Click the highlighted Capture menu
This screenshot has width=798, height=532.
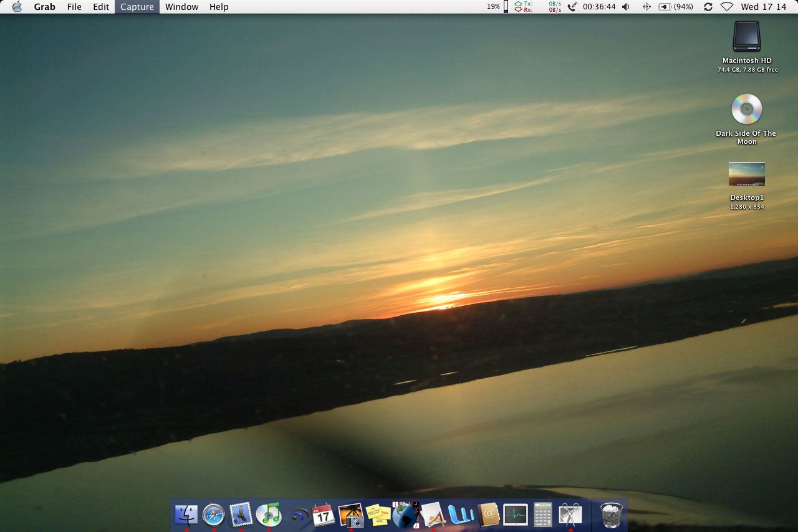click(137, 7)
